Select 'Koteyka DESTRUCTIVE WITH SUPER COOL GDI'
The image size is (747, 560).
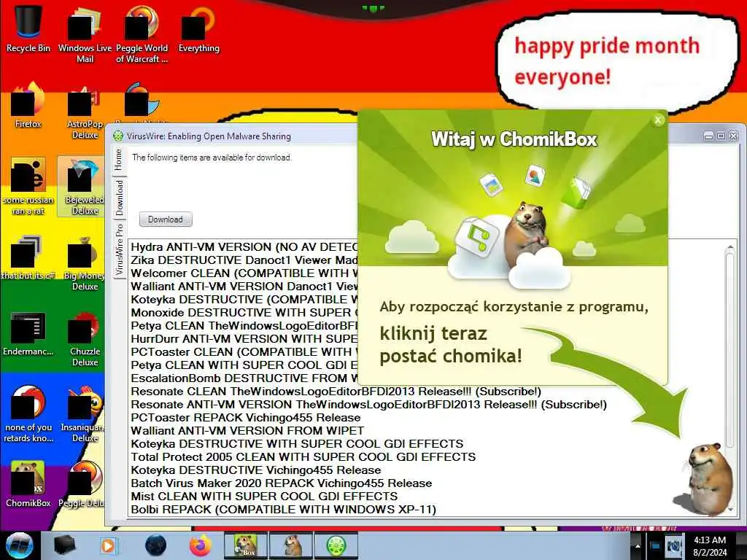click(x=297, y=444)
